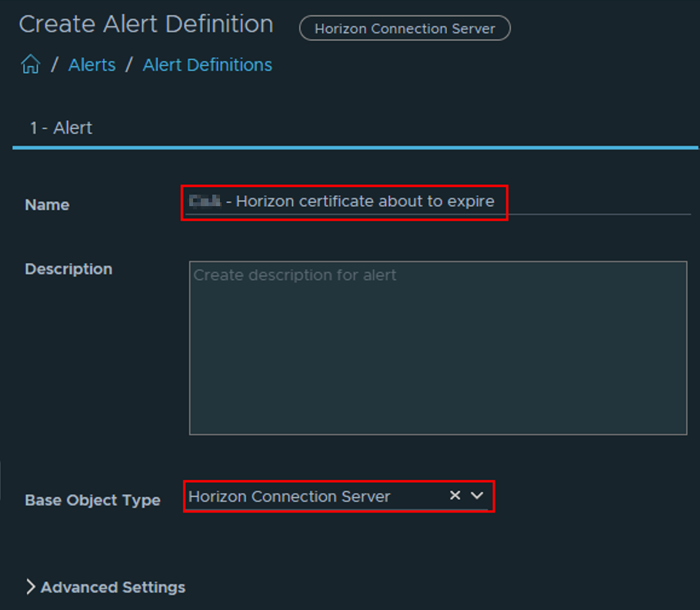Click the Base Object Type label

[x=93, y=500]
